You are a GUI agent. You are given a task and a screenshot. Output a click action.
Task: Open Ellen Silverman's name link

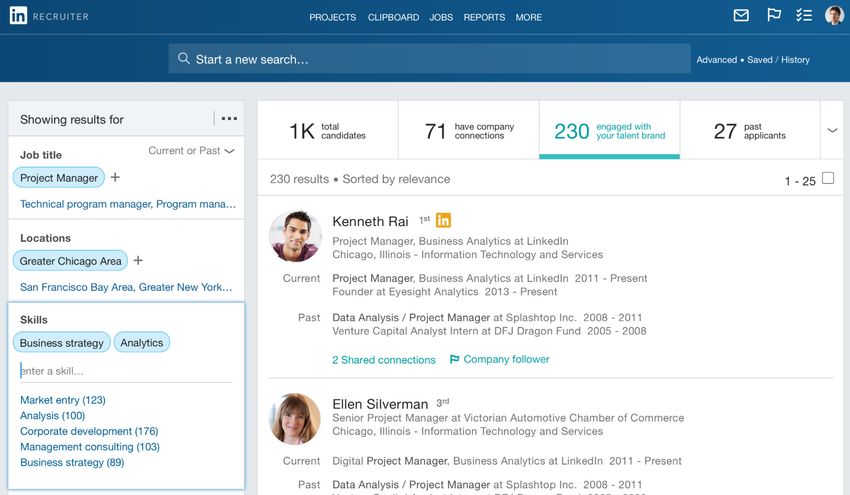click(x=380, y=404)
